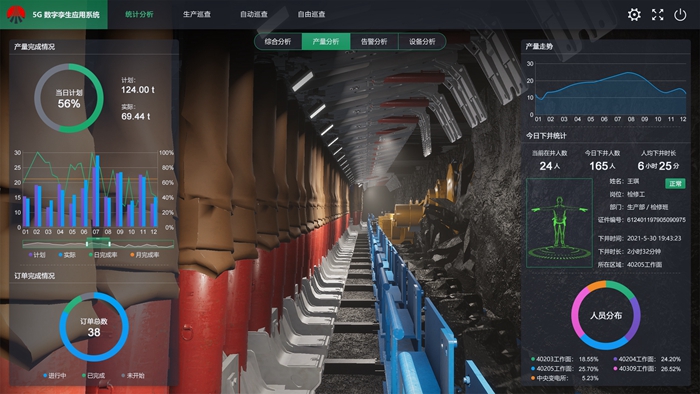The height and width of the screenshot is (394, 700).
Task: Switch to 生产巡查 menu
Action: (x=196, y=14)
